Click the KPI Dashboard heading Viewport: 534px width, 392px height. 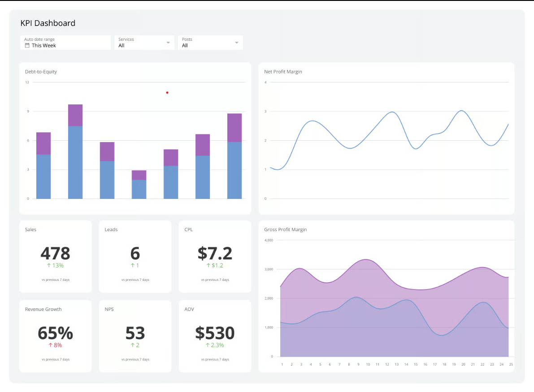[x=48, y=23]
